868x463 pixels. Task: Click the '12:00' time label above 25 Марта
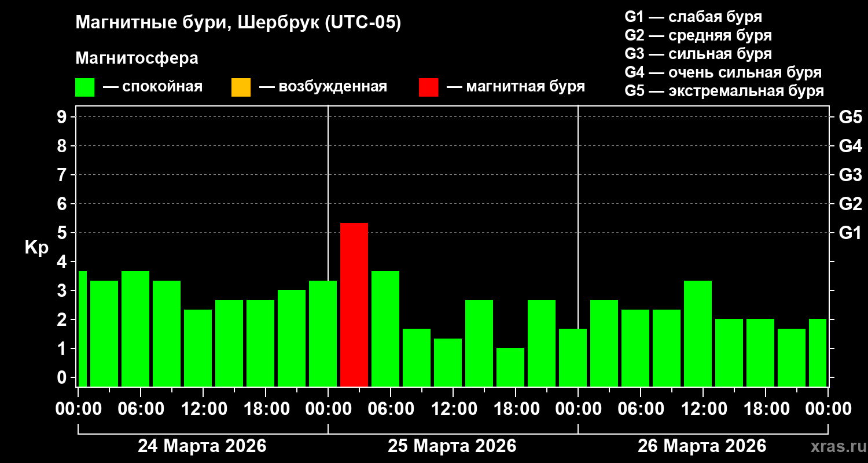[x=453, y=409]
